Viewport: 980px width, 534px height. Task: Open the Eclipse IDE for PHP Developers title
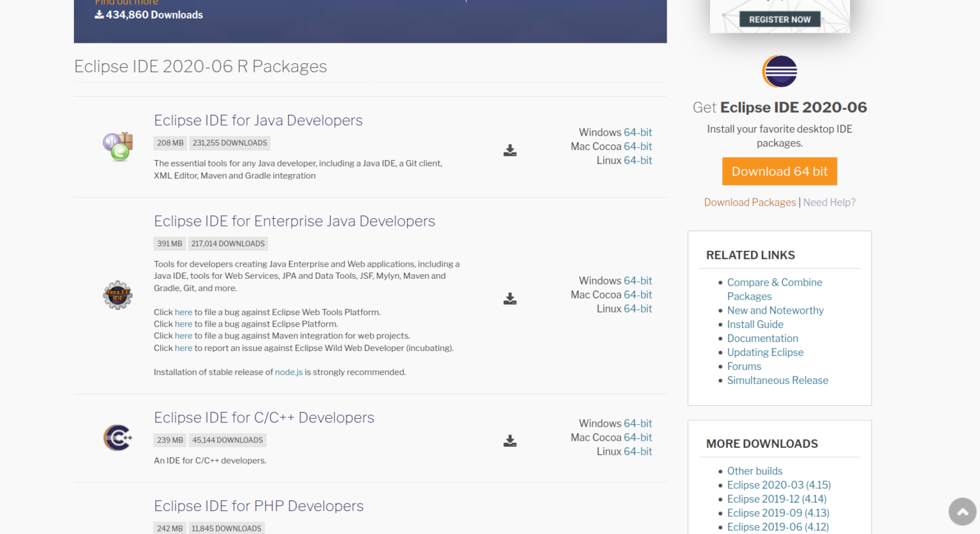pos(258,506)
